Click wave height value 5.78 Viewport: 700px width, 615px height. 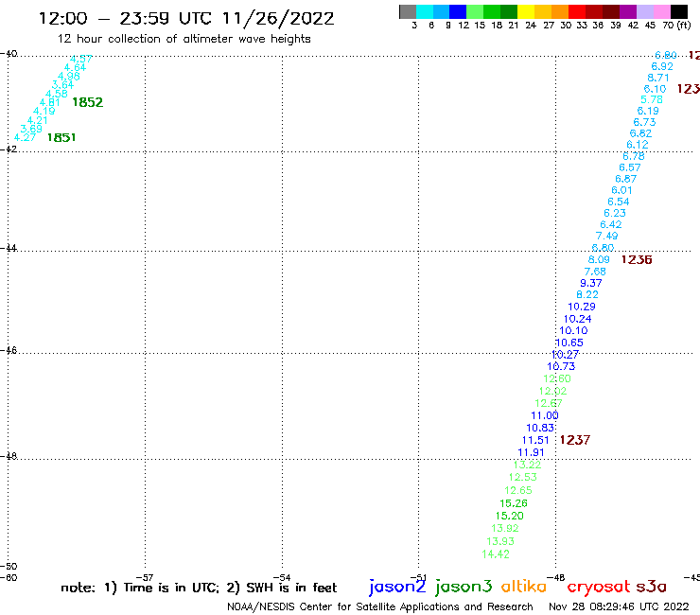coord(652,99)
